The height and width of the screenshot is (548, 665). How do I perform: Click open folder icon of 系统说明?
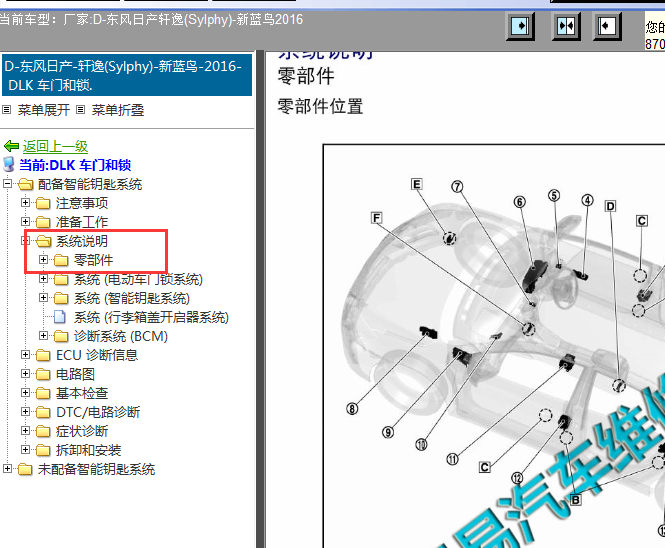44,241
